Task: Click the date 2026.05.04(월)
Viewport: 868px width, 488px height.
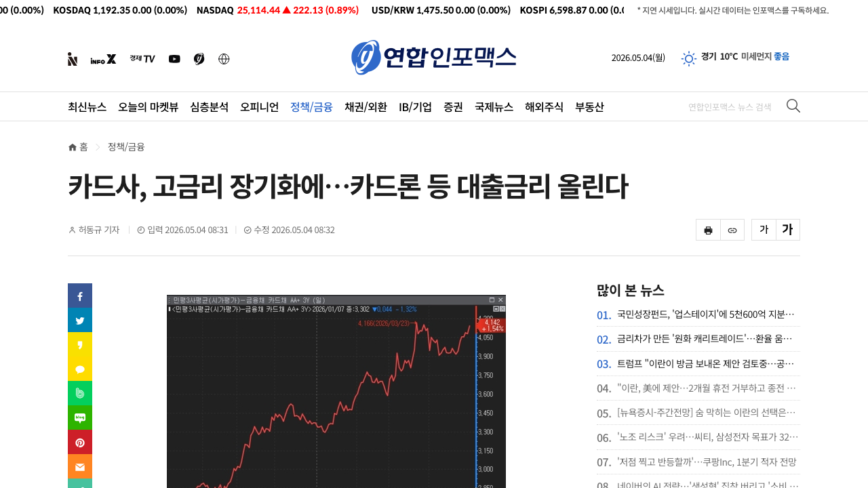Action: point(638,58)
